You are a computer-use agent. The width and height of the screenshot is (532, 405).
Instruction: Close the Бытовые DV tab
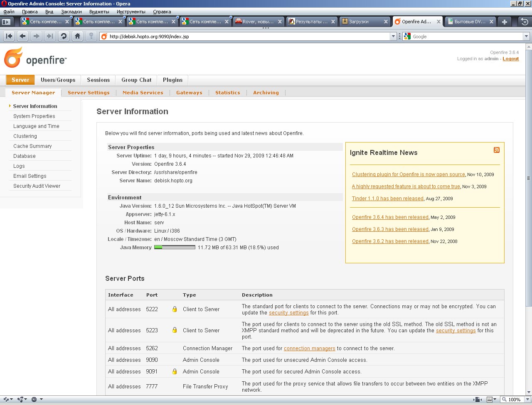[x=492, y=22]
